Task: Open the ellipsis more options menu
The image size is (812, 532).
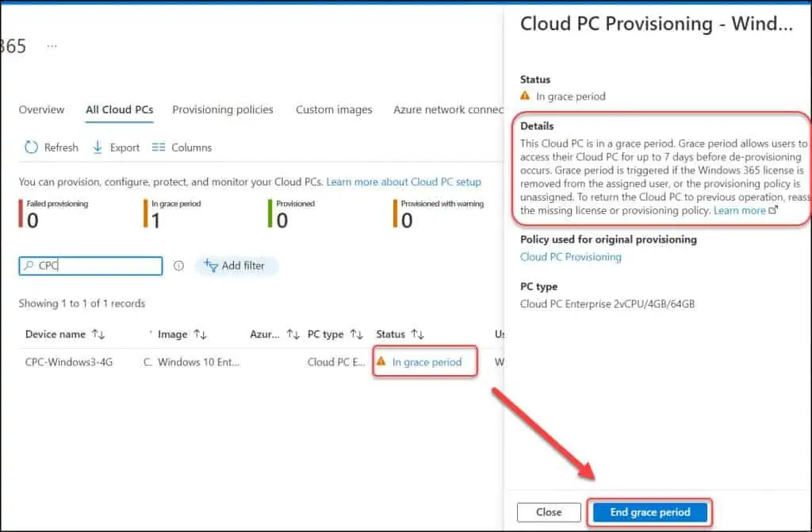Action: click(52, 46)
